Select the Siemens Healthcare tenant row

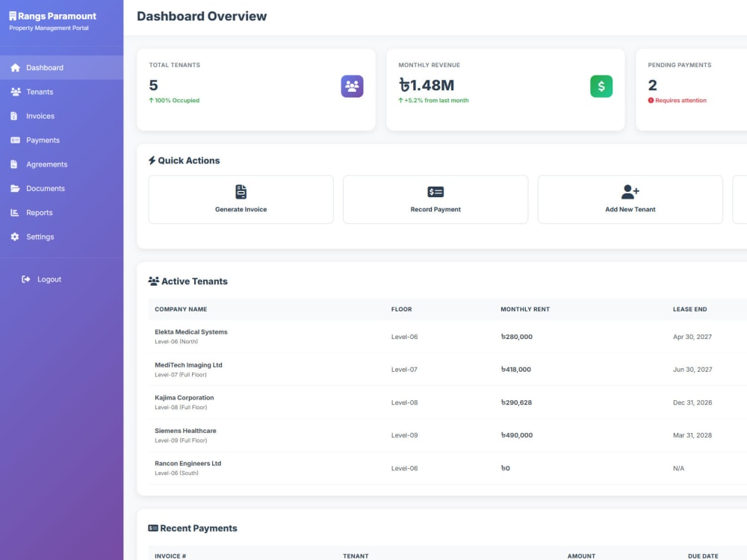[447, 435]
